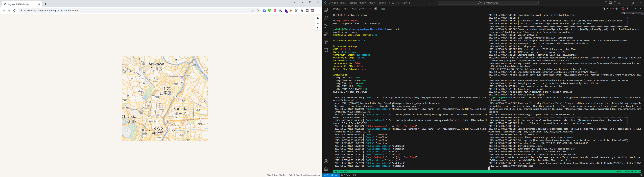The image size is (644, 177).
Task: Open Run and Debug view
Action: tap(326, 34)
